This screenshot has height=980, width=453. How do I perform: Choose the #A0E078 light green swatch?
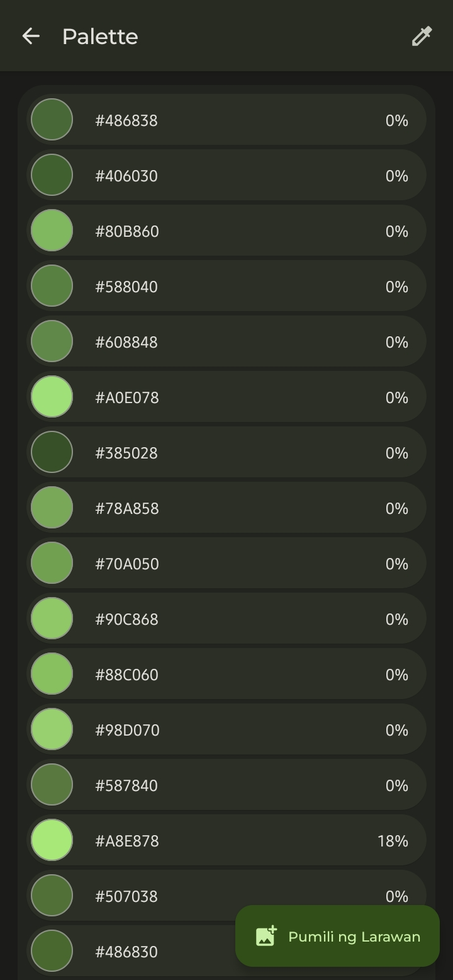[x=52, y=397]
